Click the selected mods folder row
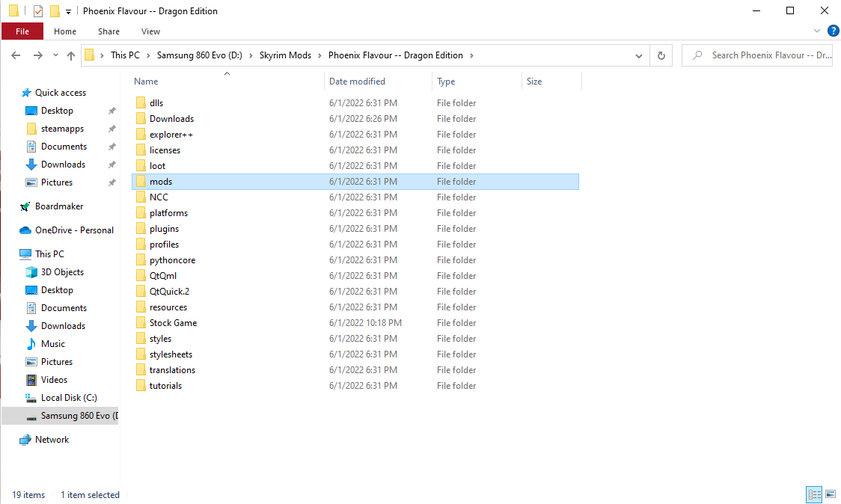841x504 pixels. tap(355, 182)
